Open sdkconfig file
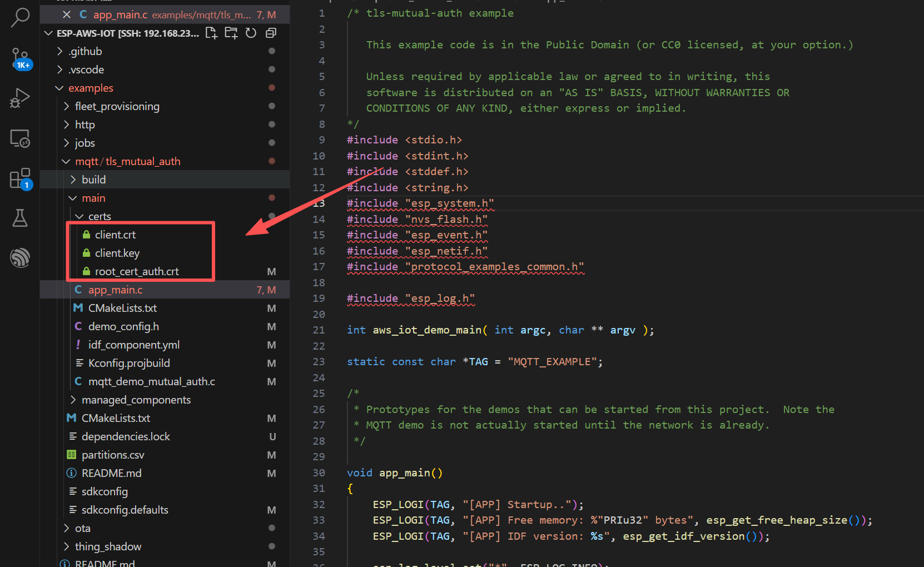This screenshot has height=567, width=924. (165, 491)
